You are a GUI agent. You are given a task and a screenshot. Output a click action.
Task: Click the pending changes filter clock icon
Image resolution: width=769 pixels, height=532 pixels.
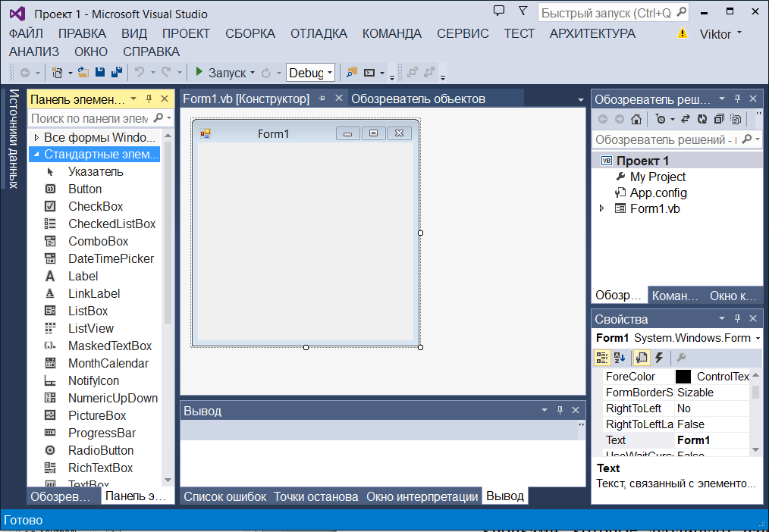tap(661, 119)
